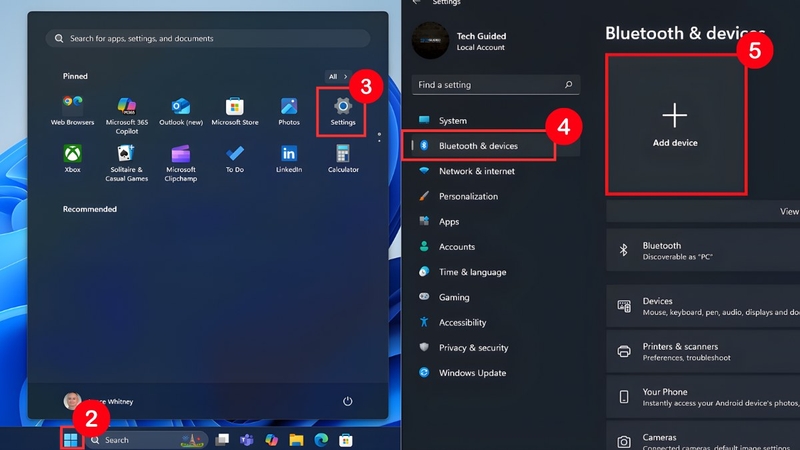Image resolution: width=800 pixels, height=450 pixels.
Task: Open Accounts settings category
Action: tap(495, 247)
